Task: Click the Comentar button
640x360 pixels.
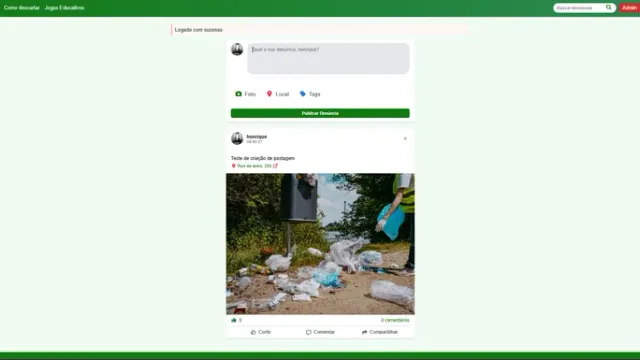Action: pos(320,332)
